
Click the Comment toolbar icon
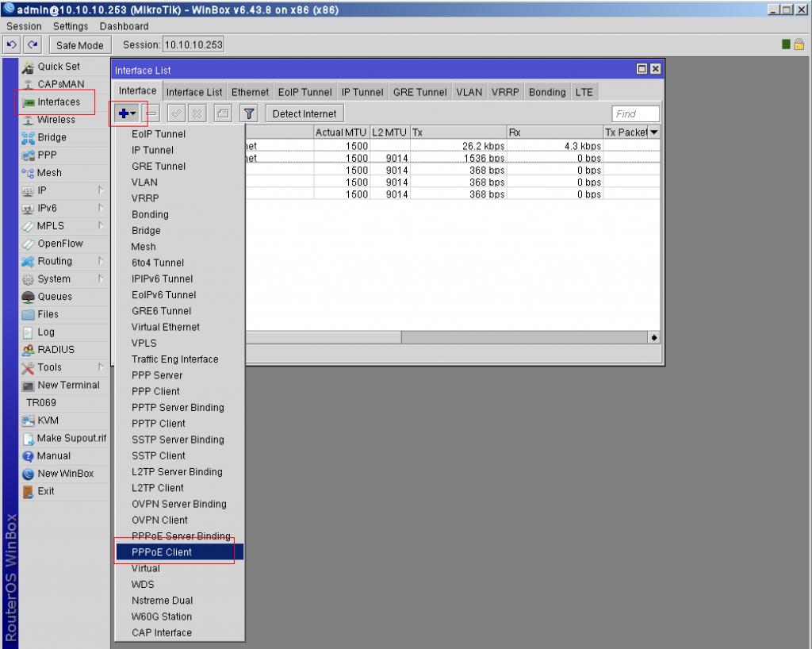[223, 113]
